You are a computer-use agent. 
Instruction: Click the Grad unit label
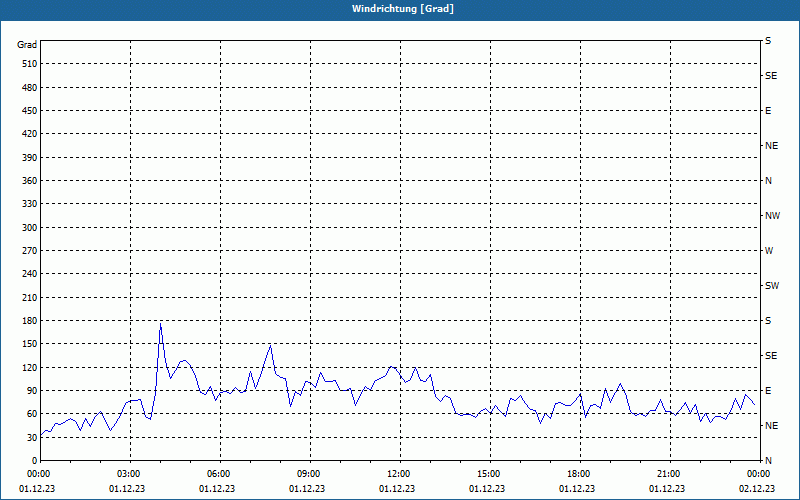coord(27,45)
